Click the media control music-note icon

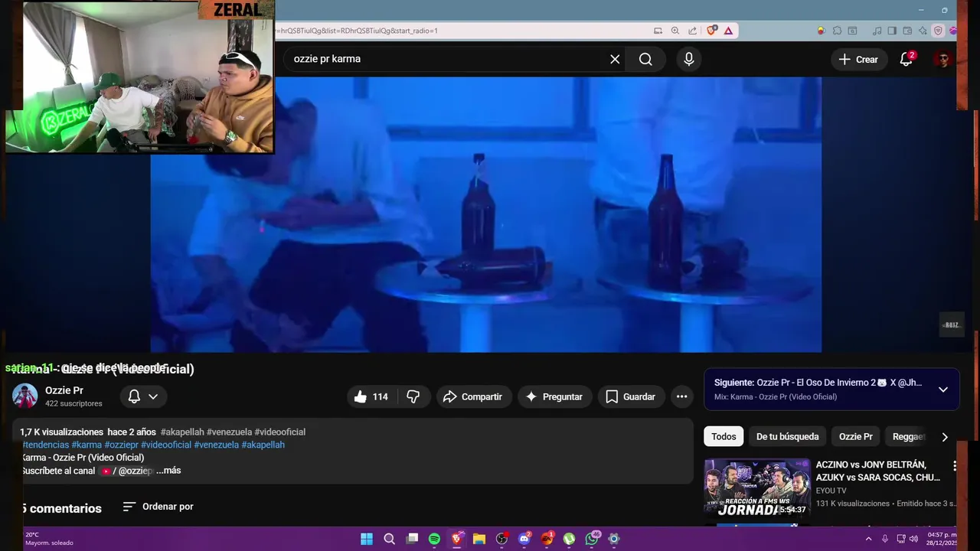click(877, 31)
